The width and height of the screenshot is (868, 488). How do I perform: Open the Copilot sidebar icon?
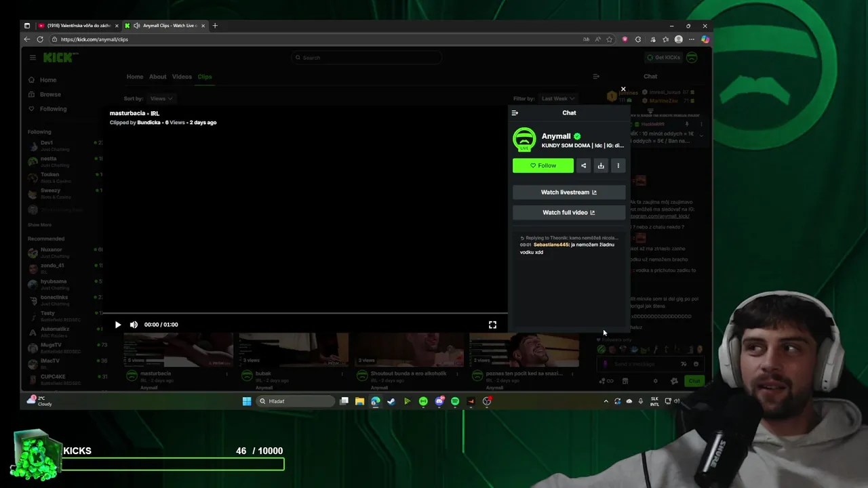[705, 39]
